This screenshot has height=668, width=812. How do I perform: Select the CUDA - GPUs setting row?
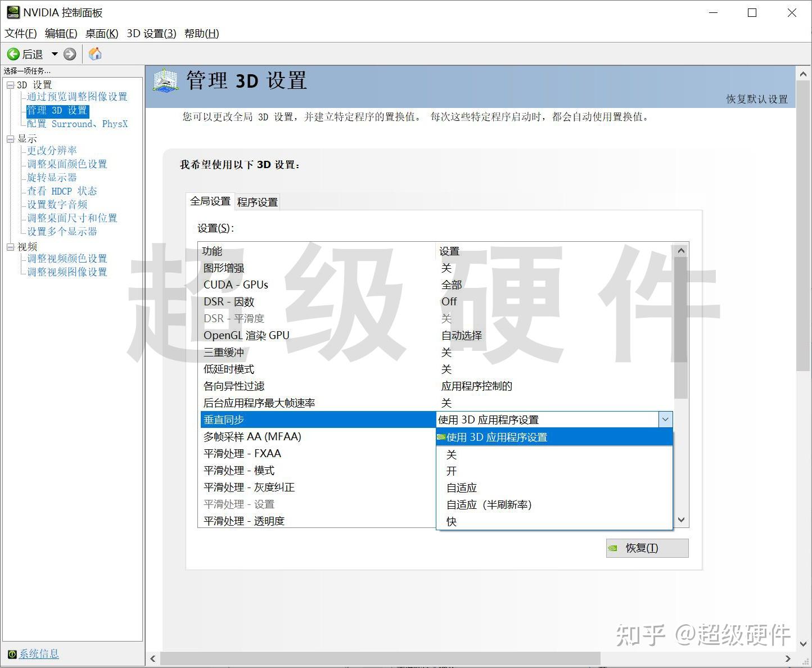click(x=436, y=285)
